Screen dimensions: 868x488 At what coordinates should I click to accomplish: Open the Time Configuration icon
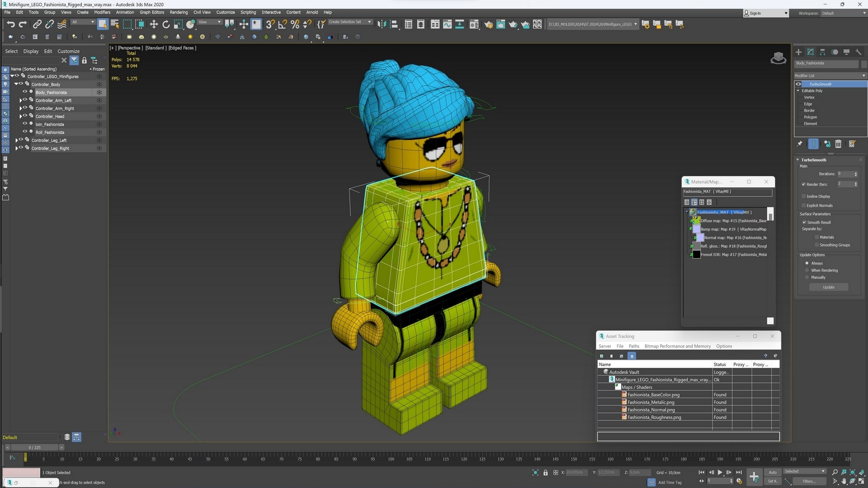pyautogui.click(x=739, y=481)
